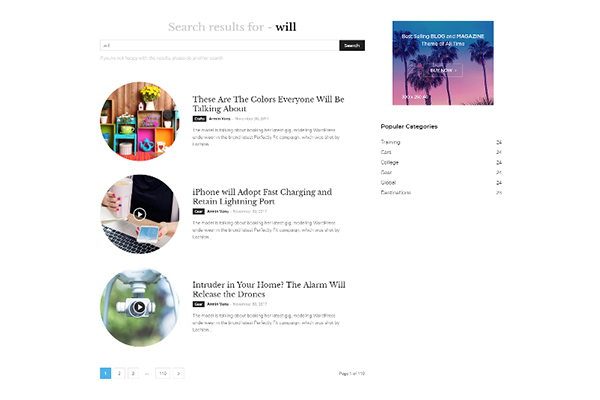Open 'Intruder in Your Home?' article title
The image size is (600, 400).
[x=269, y=289]
